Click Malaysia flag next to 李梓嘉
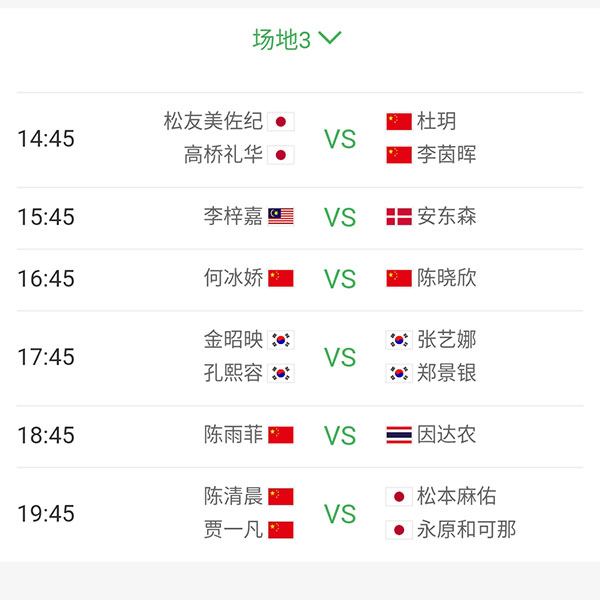 pyautogui.click(x=281, y=217)
